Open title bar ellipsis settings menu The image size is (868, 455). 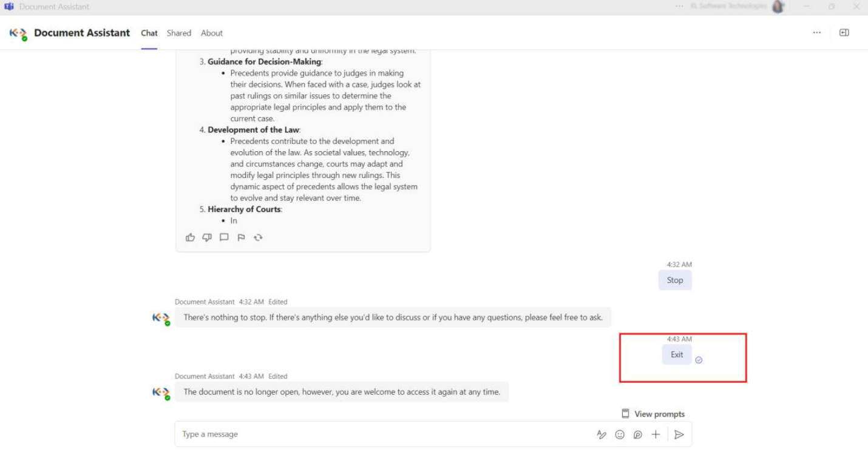coord(679,7)
